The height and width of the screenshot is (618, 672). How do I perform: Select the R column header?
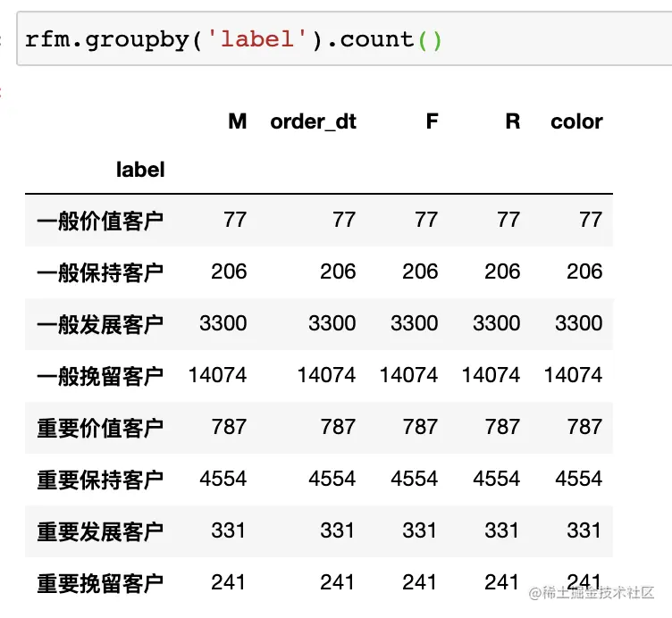point(513,121)
